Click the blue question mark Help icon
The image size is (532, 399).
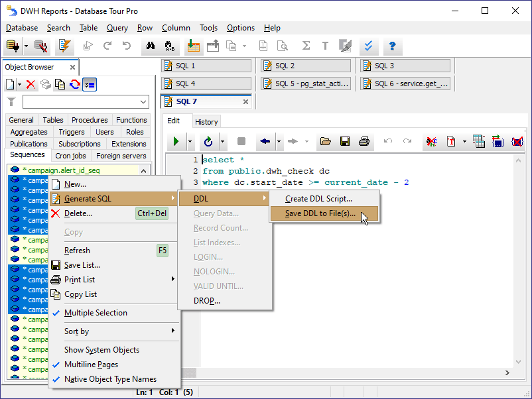392,46
